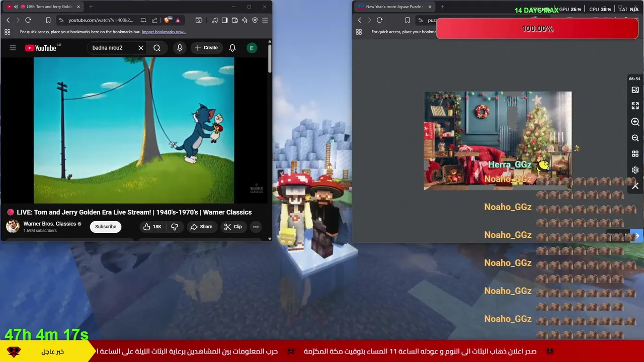Open apps grid in puzzle window bookmarks bar
The image size is (644, 362).
coord(359,32)
